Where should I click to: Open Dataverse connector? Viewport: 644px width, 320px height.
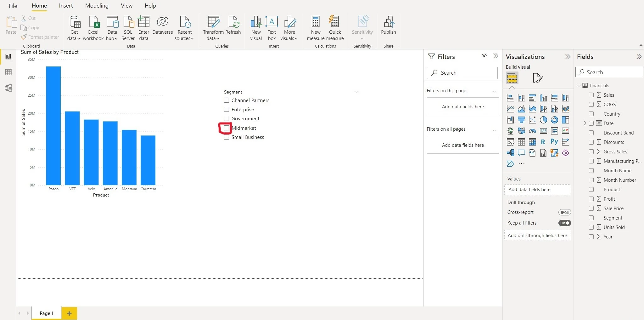pyautogui.click(x=163, y=25)
